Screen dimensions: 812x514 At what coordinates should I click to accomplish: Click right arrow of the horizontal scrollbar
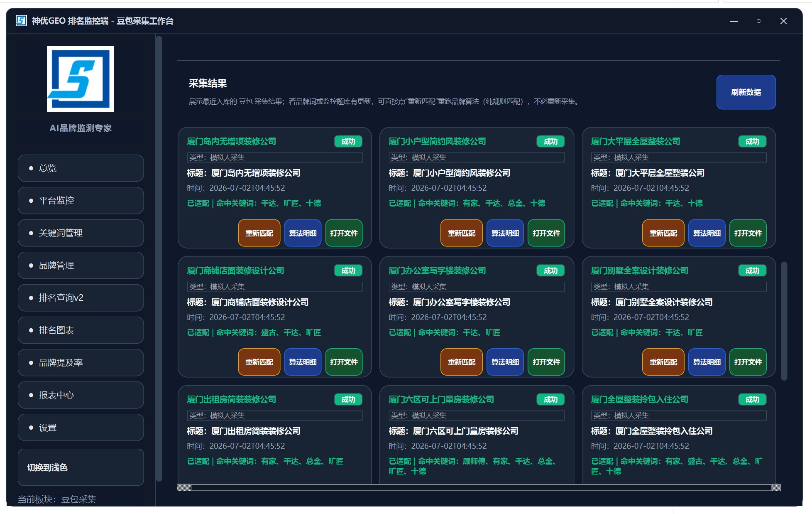coord(776,487)
